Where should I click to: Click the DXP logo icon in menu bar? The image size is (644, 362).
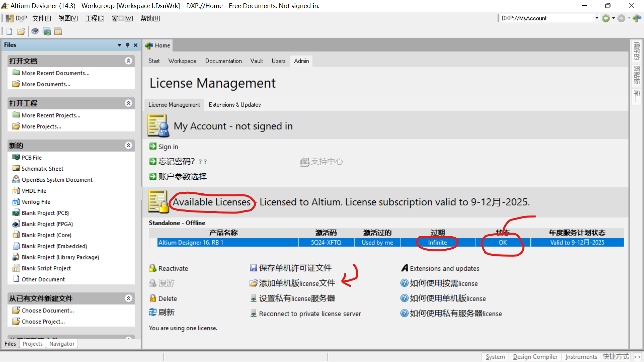tap(10, 18)
